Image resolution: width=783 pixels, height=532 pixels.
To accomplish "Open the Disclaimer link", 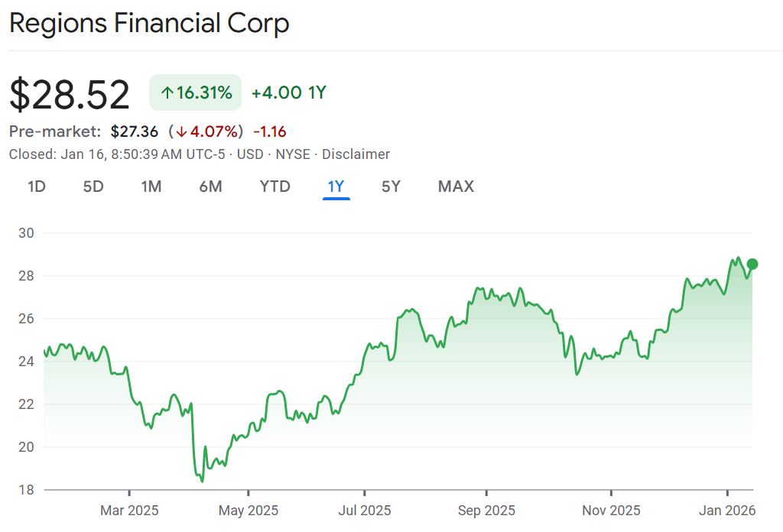I will 356,154.
